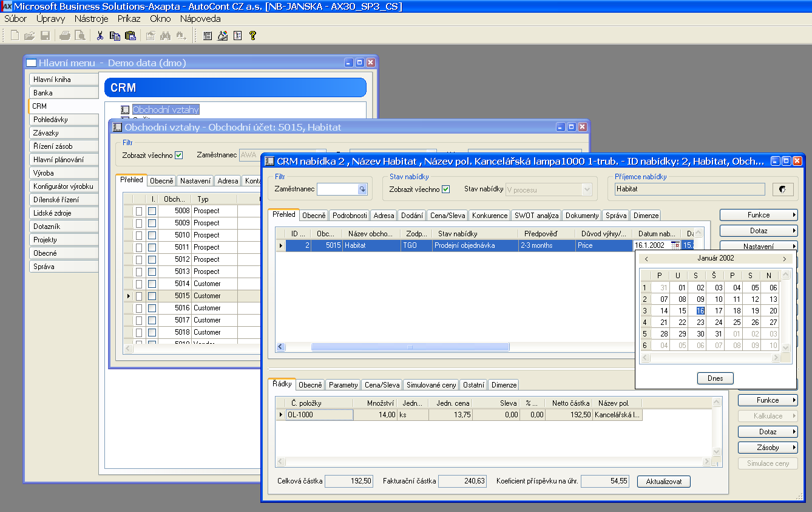The width and height of the screenshot is (812, 512).
Task: Open the Zaměstnanec lookup in CRM nabídka filter
Action: (363, 189)
